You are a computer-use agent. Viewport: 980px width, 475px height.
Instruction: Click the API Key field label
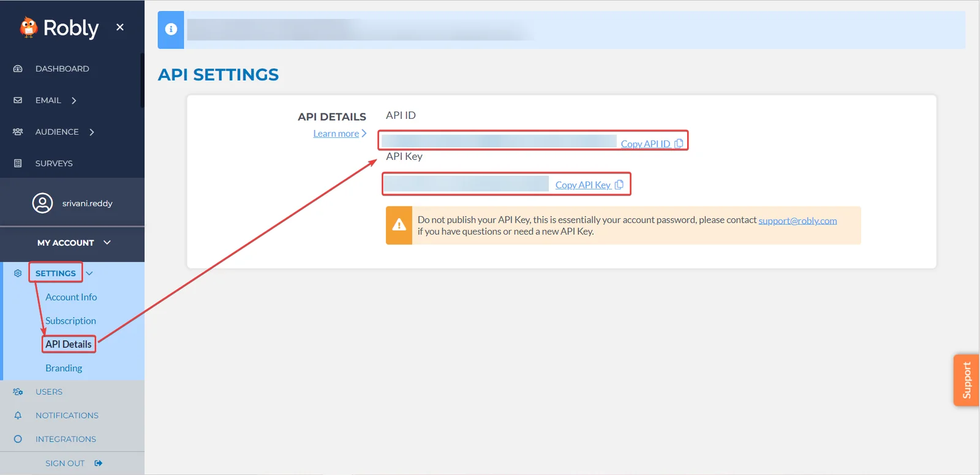pyautogui.click(x=404, y=156)
